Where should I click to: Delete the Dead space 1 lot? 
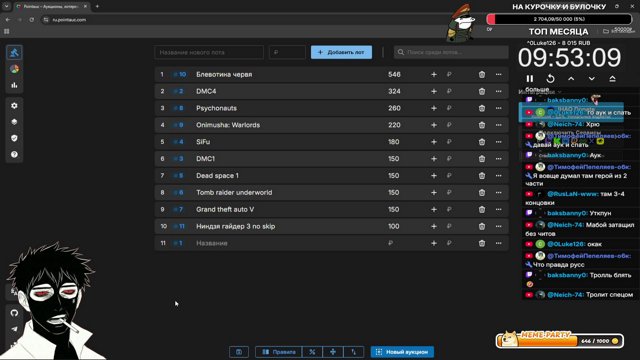click(482, 176)
